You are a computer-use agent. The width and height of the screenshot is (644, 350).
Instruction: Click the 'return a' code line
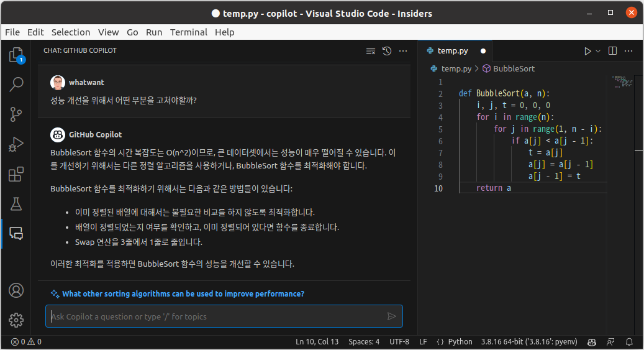point(493,188)
